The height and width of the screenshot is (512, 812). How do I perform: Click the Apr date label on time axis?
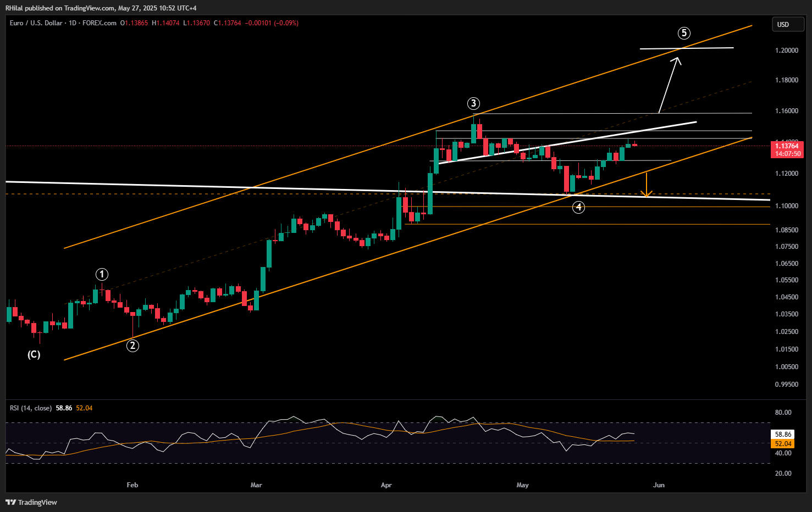[386, 485]
